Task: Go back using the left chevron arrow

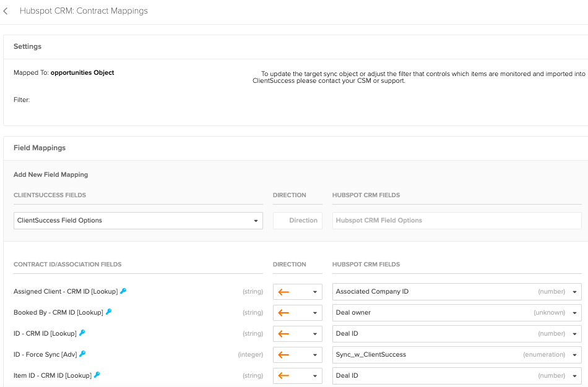Action: 5,11
